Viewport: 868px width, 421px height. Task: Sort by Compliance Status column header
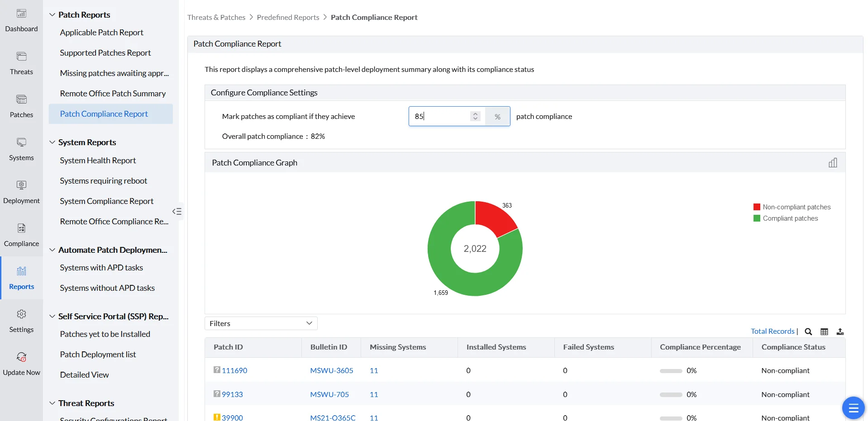point(793,347)
